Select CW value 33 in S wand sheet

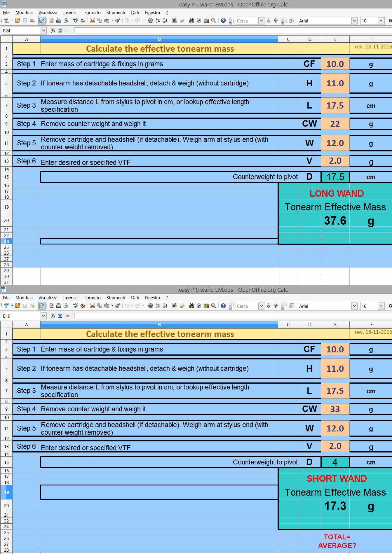coord(335,409)
